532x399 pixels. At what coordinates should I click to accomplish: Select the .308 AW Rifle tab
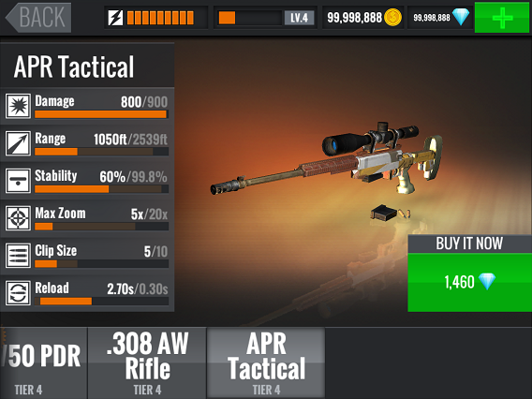pos(147,362)
